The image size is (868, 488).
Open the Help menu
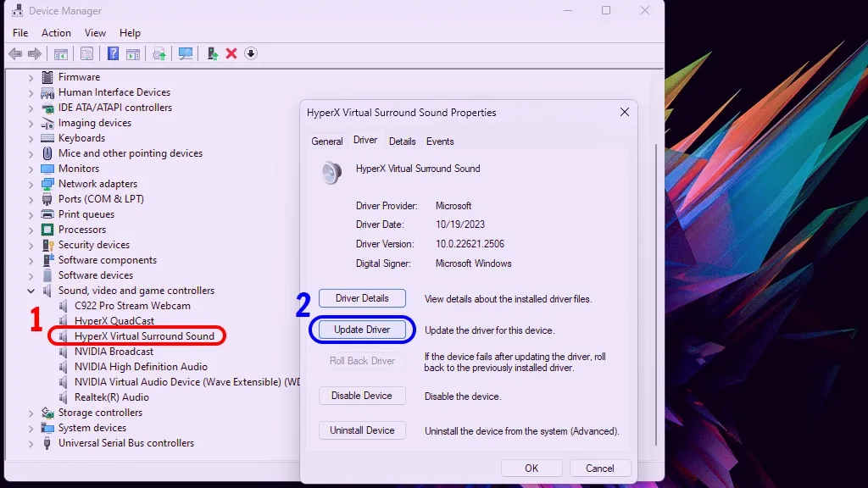[x=130, y=33]
